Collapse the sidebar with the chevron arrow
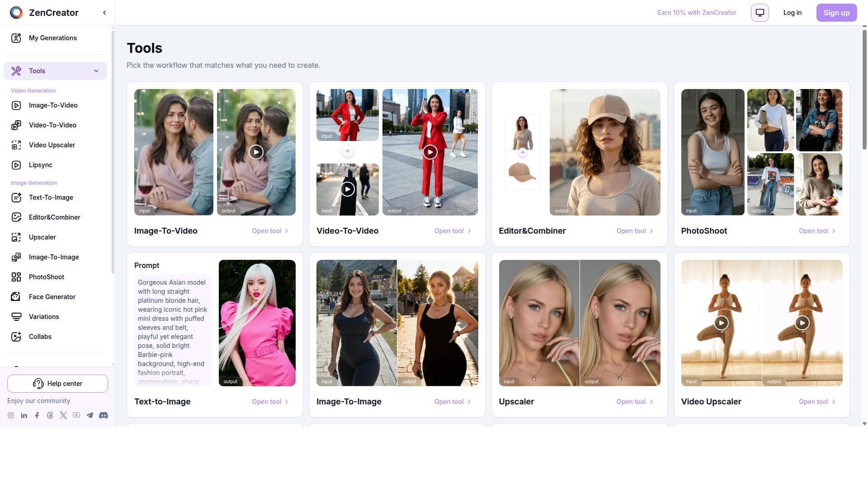This screenshot has width=868, height=488. [x=104, y=13]
